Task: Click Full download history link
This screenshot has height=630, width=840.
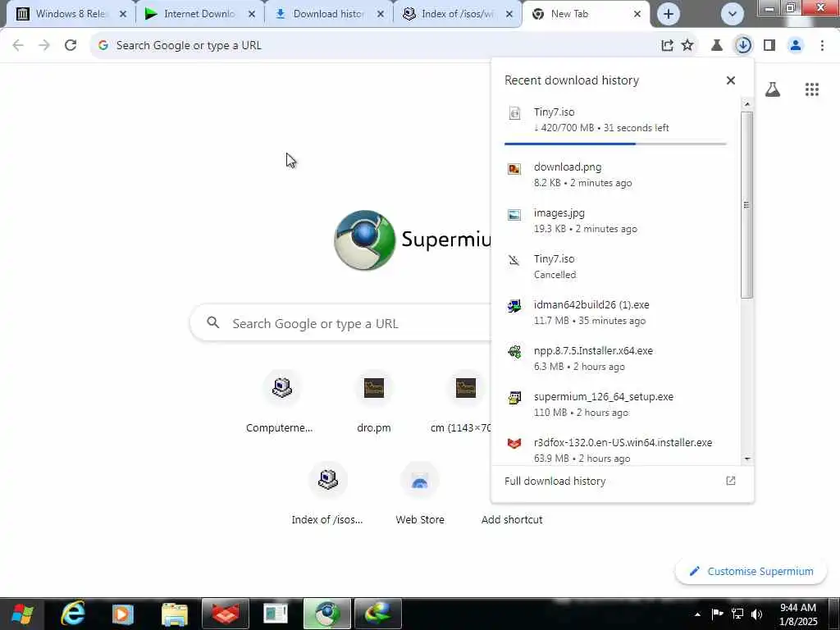Action: click(555, 481)
